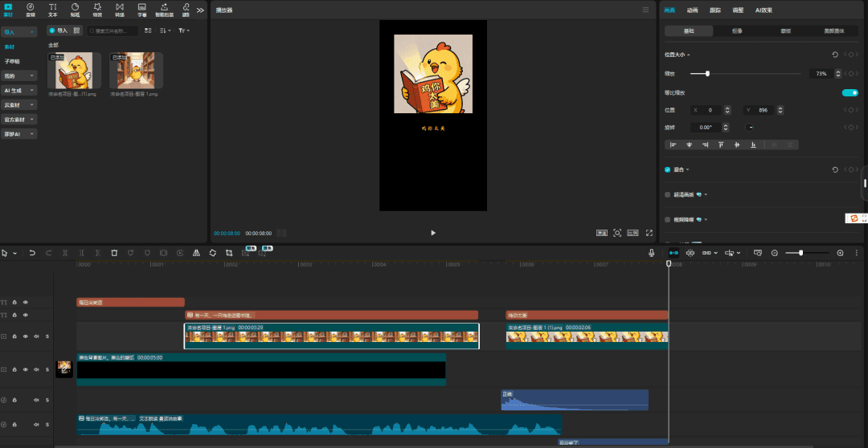Click the trash delete icon in timeline toolbar
This screenshot has height=448, width=868.
click(x=114, y=253)
